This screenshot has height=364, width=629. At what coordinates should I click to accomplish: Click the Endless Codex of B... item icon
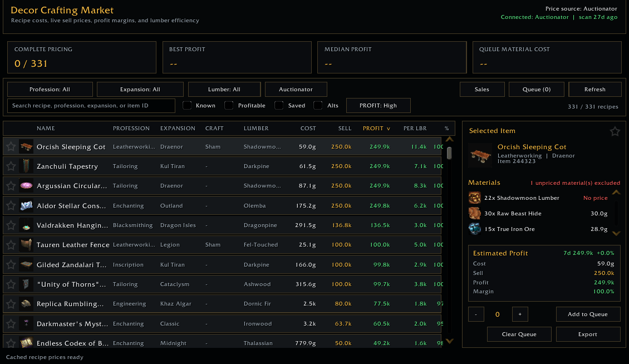[x=26, y=343]
